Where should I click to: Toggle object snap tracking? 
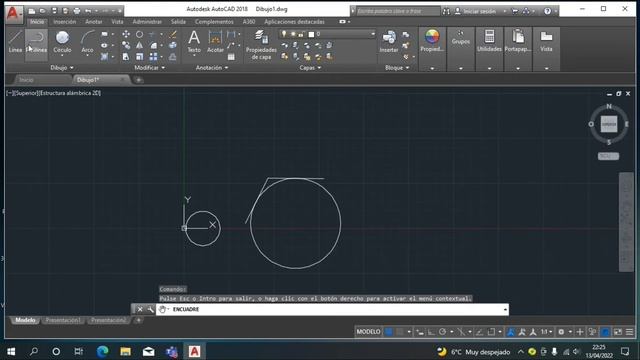[480, 332]
